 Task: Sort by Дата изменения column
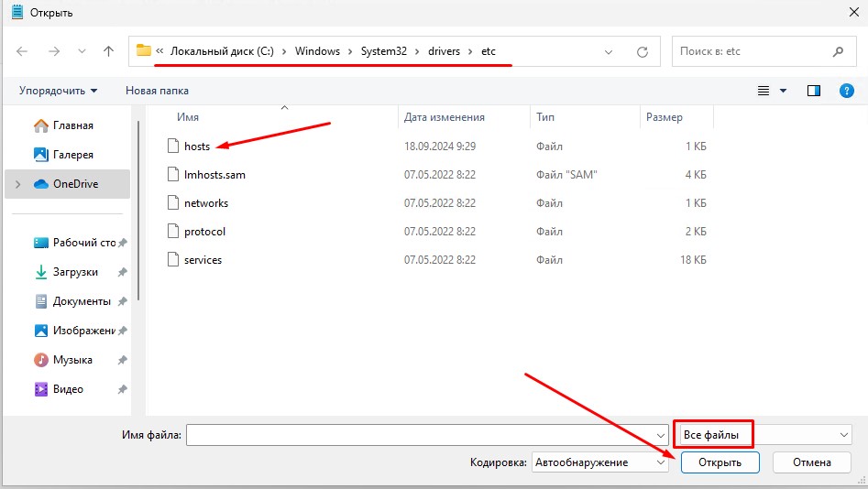click(x=444, y=117)
